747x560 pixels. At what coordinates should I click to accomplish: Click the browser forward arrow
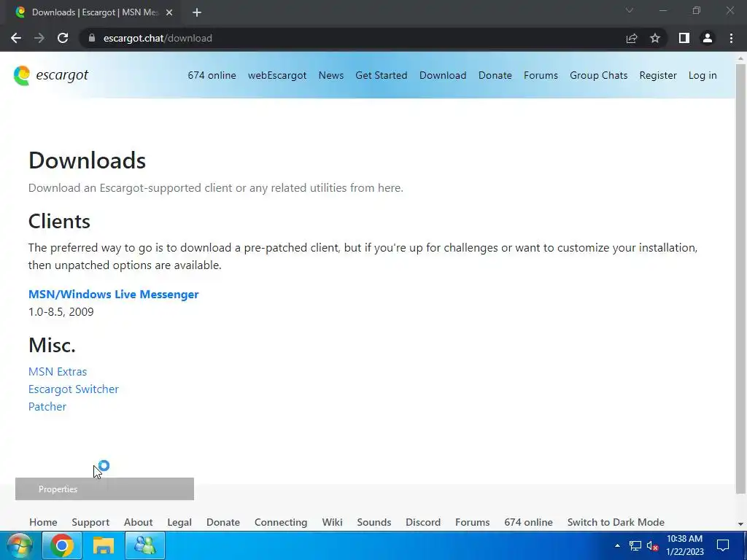(x=39, y=38)
